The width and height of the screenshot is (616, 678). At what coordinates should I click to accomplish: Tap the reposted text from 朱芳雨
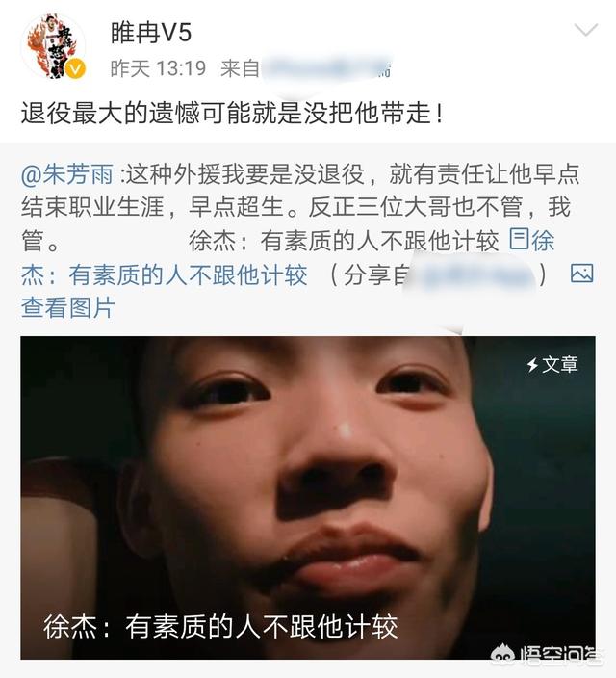300,207
